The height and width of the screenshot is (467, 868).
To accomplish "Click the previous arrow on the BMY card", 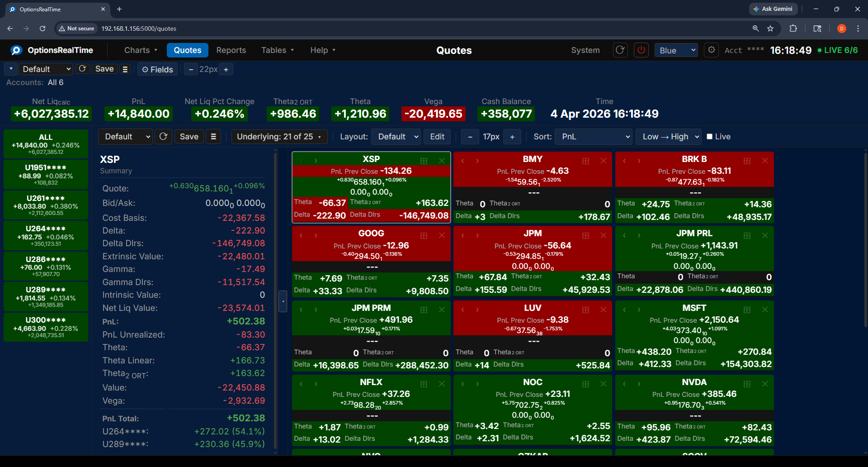I will pos(462,161).
